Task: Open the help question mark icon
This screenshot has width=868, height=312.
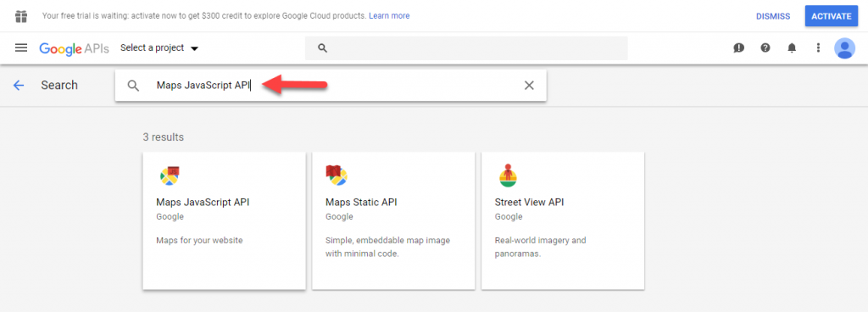Action: coord(765,48)
